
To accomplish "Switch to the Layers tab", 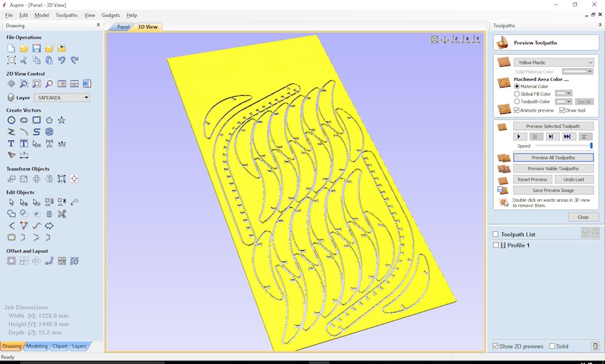I will (79, 346).
